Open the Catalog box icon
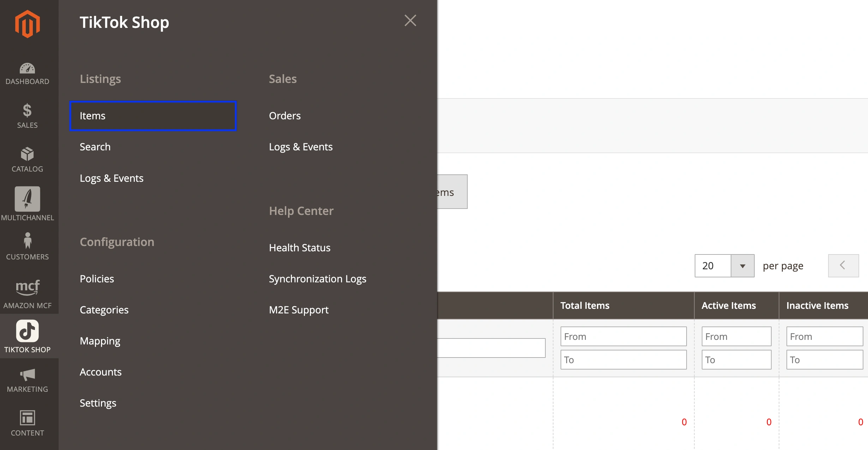 click(28, 160)
